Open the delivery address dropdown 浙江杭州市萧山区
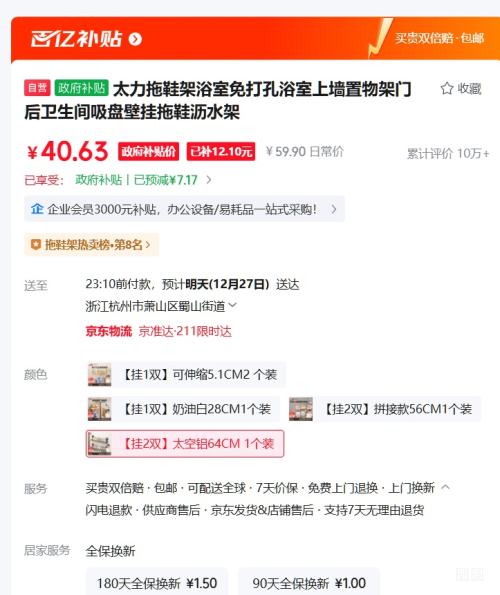The height and width of the screenshot is (595, 500). [x=161, y=306]
